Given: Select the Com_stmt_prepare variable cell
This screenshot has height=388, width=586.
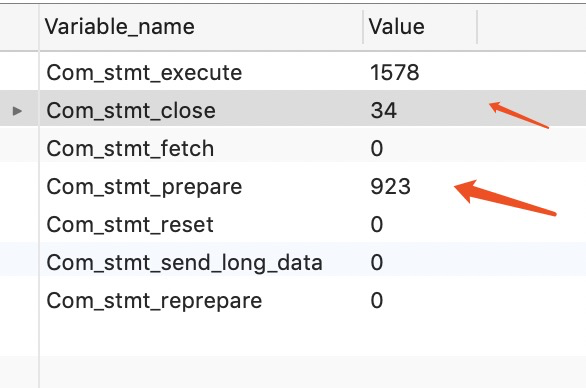Looking at the screenshot, I should pos(144,187).
